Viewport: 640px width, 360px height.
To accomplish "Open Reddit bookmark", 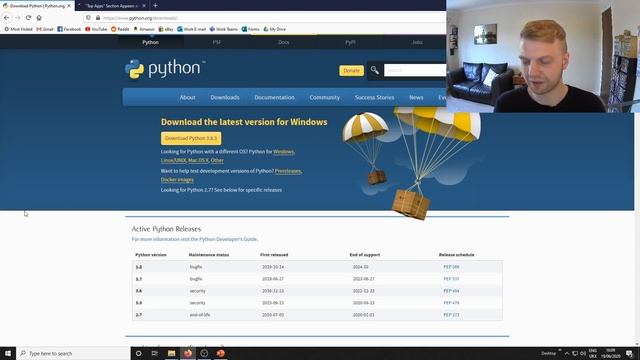I will pyautogui.click(x=120, y=29).
